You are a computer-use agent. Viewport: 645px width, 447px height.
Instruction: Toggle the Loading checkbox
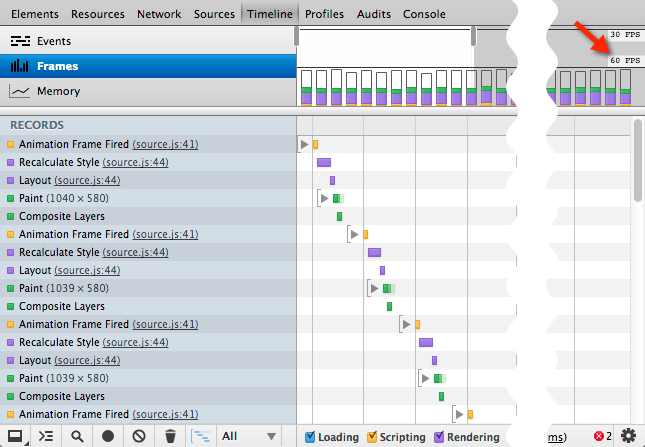coord(310,436)
